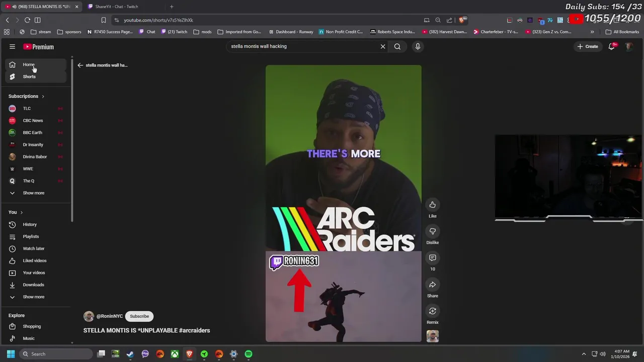Open Spotify from the taskbar
Viewport: 644px width, 362px height.
pos(249,354)
